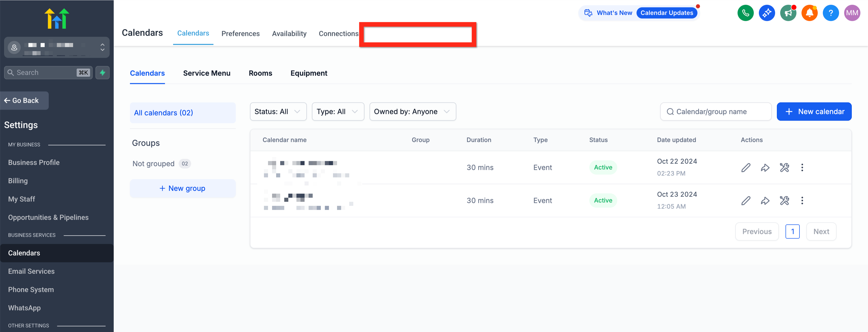Open the blue AI sparkle assistant icon
Screen dimensions: 868x332
(x=766, y=13)
